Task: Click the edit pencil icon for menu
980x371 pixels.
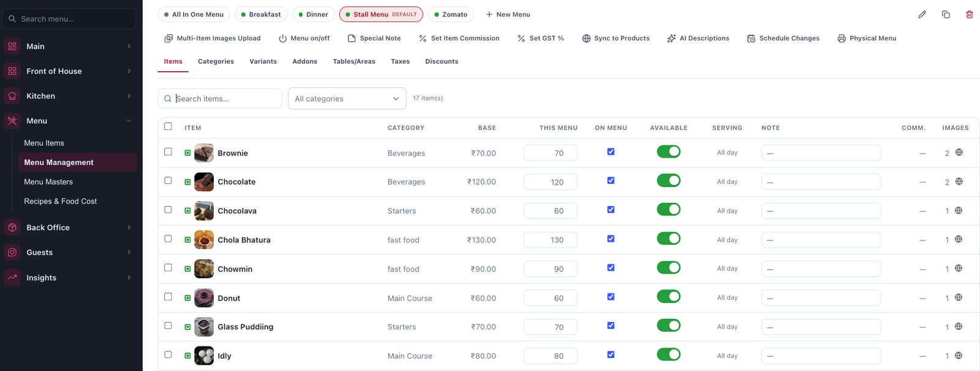Action: 922,14
